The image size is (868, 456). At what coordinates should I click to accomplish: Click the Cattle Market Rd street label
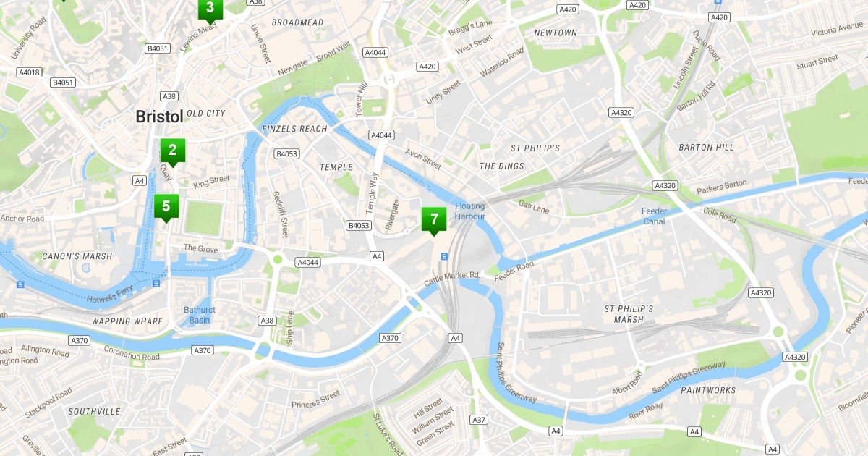pos(451,279)
